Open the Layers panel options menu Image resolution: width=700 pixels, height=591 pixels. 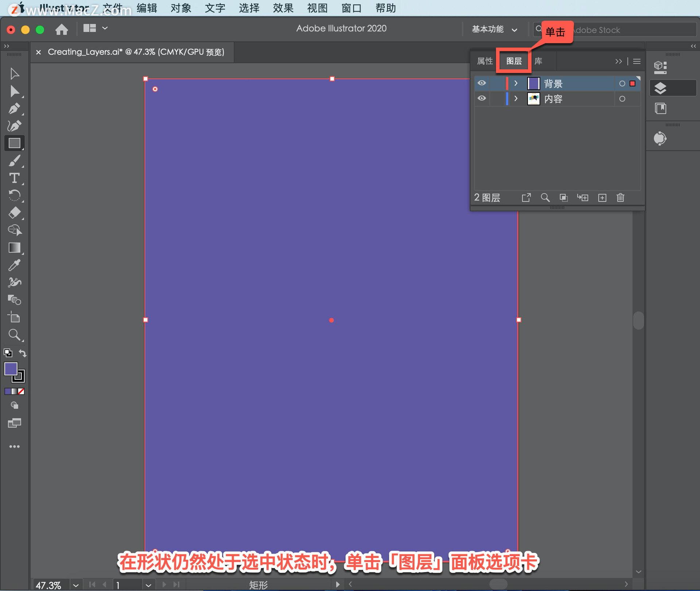(637, 61)
